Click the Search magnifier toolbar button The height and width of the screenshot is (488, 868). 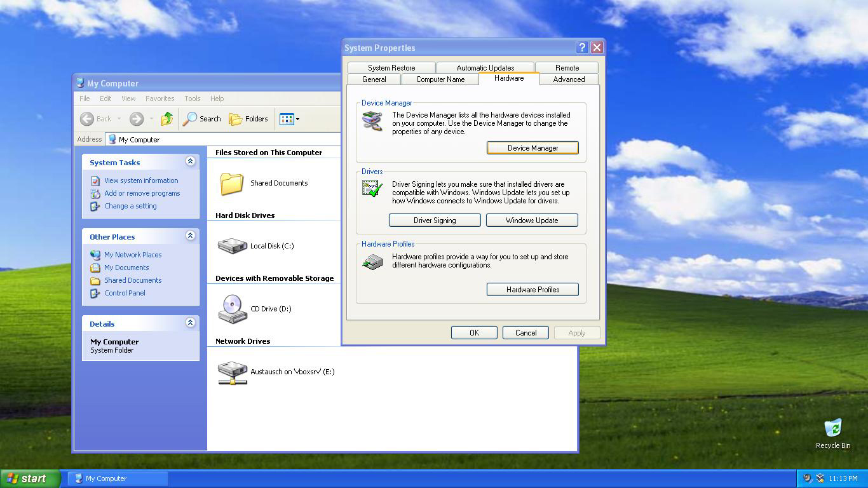pos(202,119)
